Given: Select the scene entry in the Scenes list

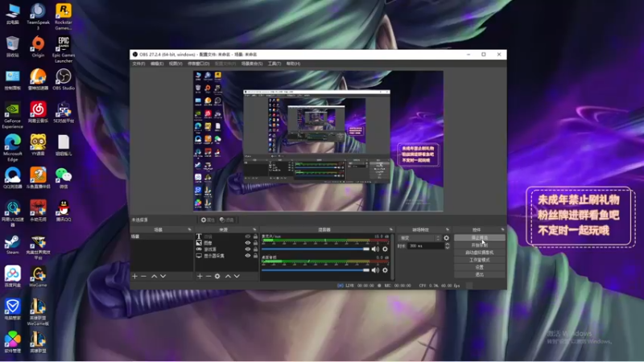Looking at the screenshot, I should click(x=162, y=237).
